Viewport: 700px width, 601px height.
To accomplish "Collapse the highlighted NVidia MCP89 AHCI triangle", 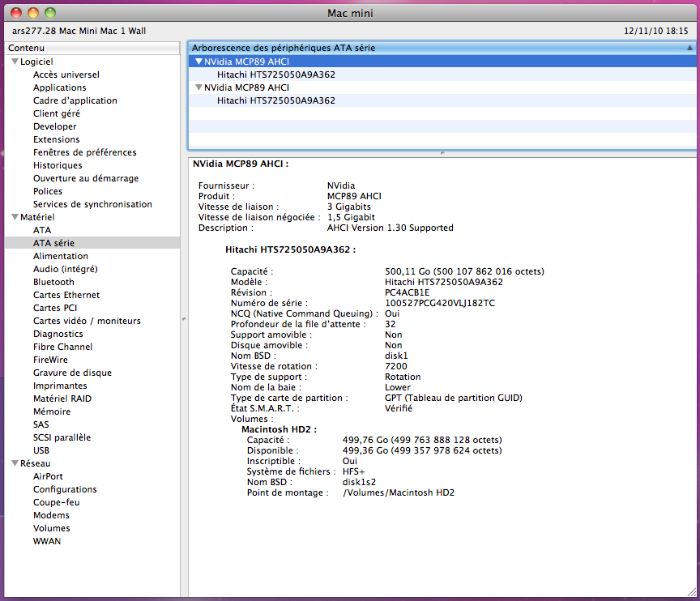I will coord(198,62).
